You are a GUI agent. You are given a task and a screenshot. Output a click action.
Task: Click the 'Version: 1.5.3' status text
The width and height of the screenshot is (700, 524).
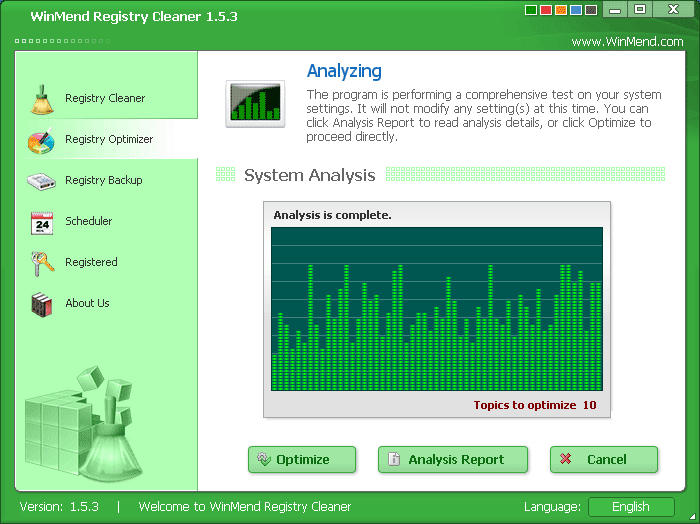59,507
